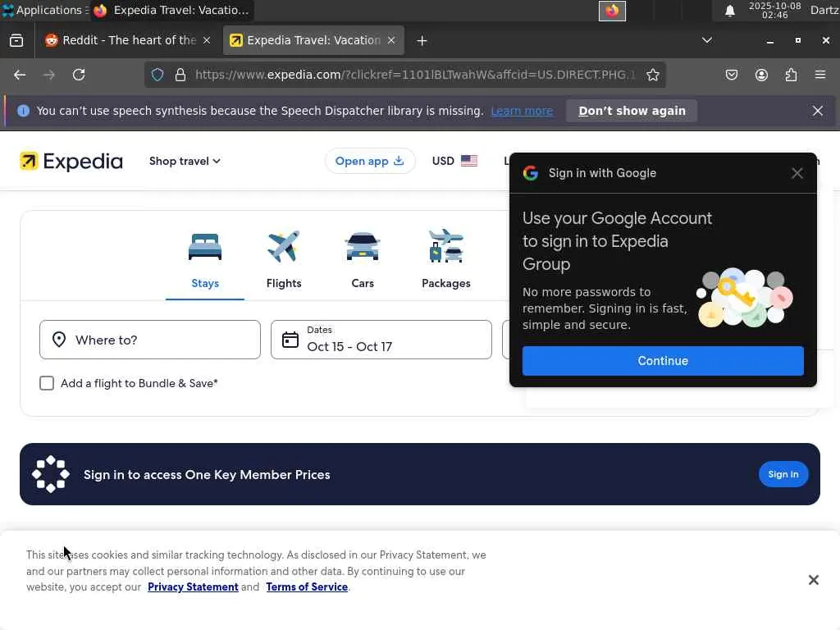Click the Expedia Travel taskbar window entry

(171, 10)
